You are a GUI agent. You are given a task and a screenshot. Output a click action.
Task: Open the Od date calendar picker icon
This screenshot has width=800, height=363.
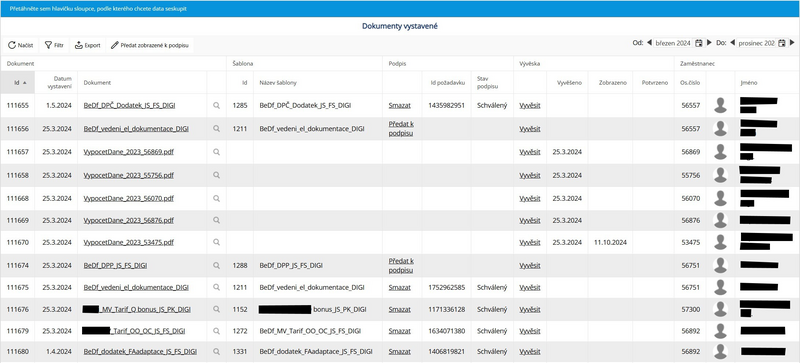[x=699, y=43]
